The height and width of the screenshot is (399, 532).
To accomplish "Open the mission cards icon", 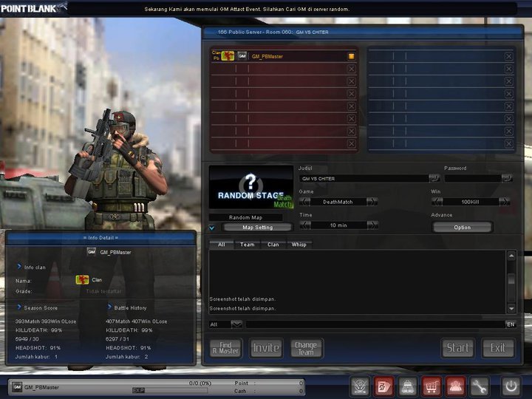I will [x=384, y=386].
